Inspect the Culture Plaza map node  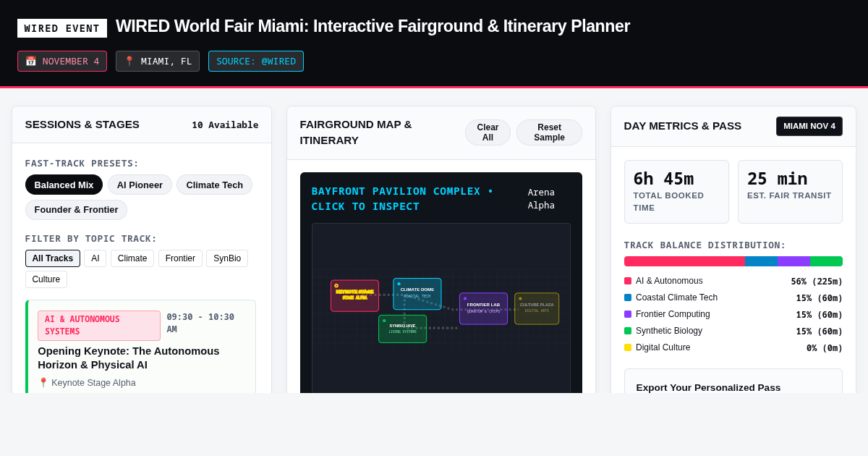pos(537,308)
